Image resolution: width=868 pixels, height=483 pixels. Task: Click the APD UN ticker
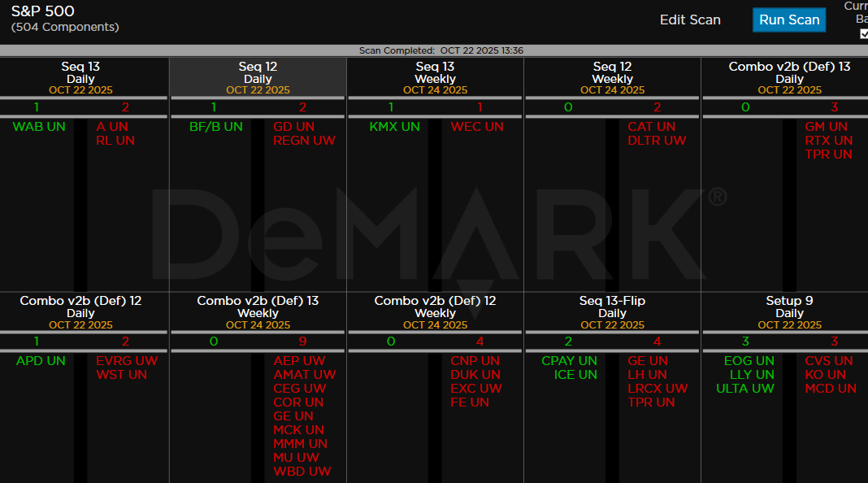(x=41, y=361)
